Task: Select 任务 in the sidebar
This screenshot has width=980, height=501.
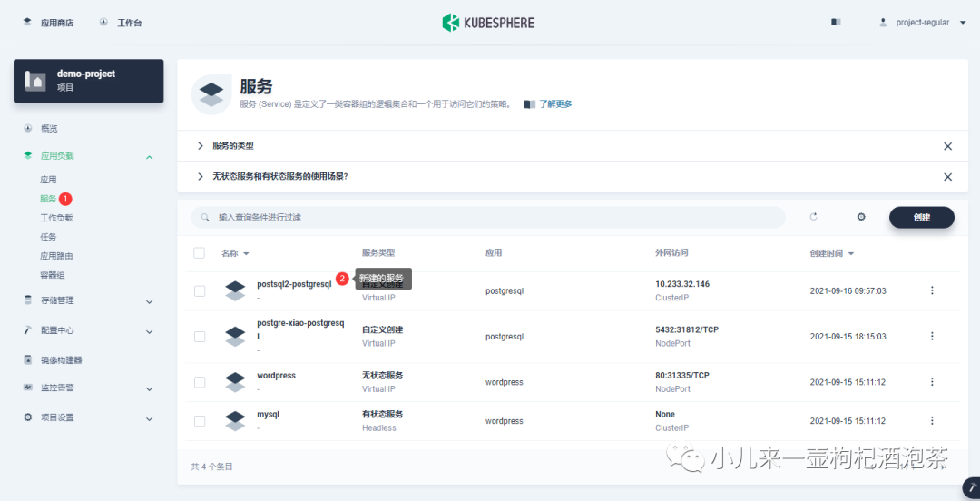Action: pos(48,236)
